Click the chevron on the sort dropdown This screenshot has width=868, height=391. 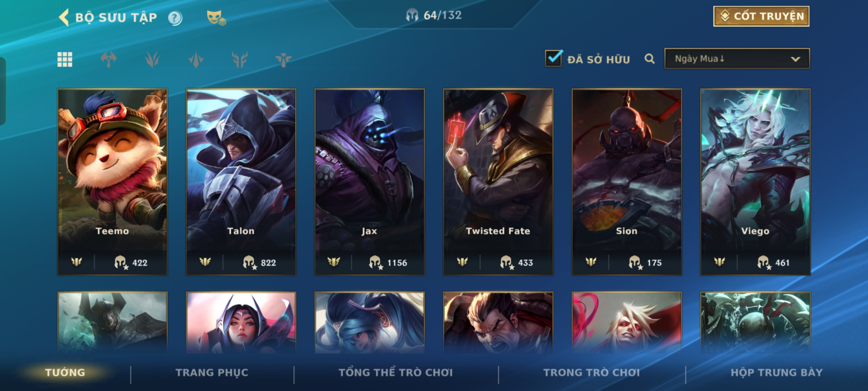pos(795,59)
